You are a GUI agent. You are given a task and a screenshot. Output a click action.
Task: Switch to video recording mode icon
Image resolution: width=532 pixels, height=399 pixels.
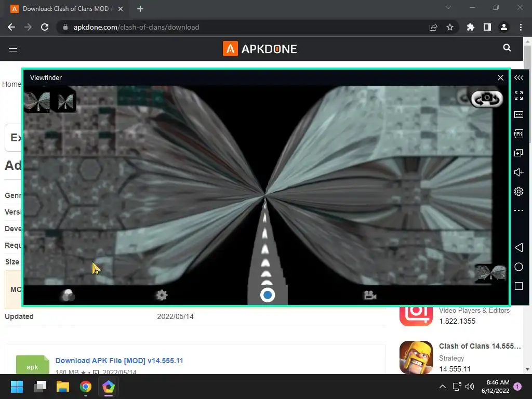coord(370,295)
